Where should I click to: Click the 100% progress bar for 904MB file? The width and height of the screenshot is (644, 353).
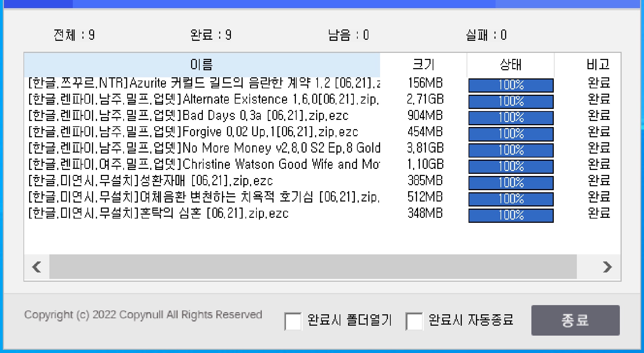pos(511,118)
